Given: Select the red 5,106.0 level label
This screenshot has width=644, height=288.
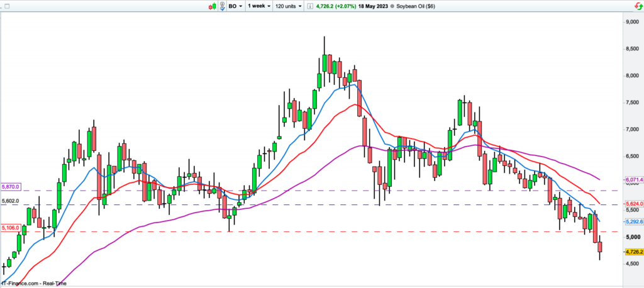Looking at the screenshot, I should (11, 228).
